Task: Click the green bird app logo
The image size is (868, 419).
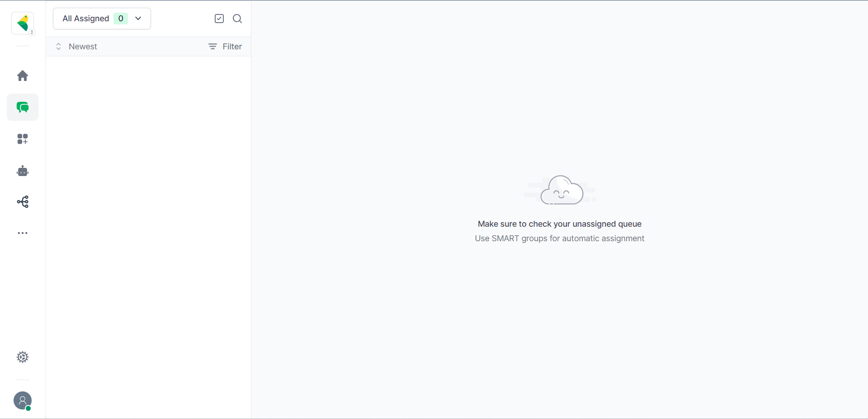Action: 22,23
